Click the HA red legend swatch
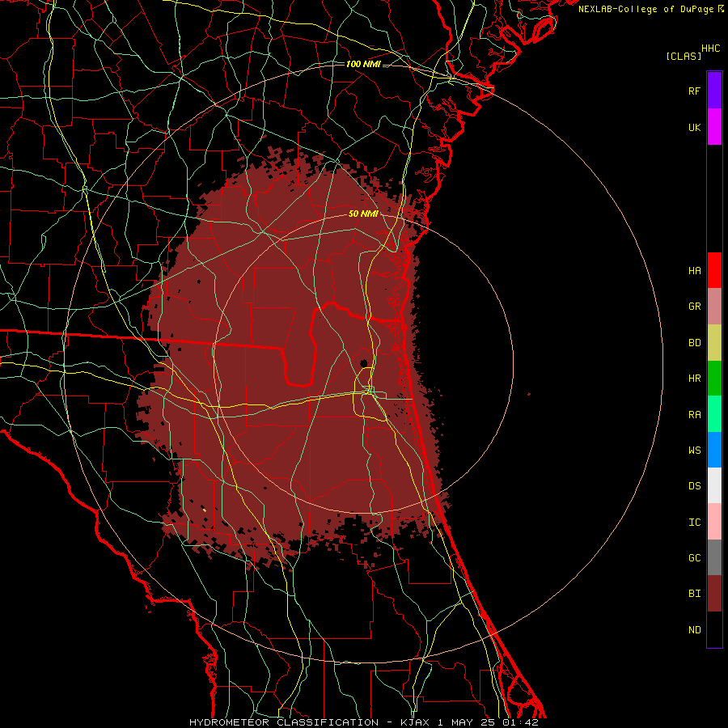This screenshot has width=728, height=728. pos(714,270)
